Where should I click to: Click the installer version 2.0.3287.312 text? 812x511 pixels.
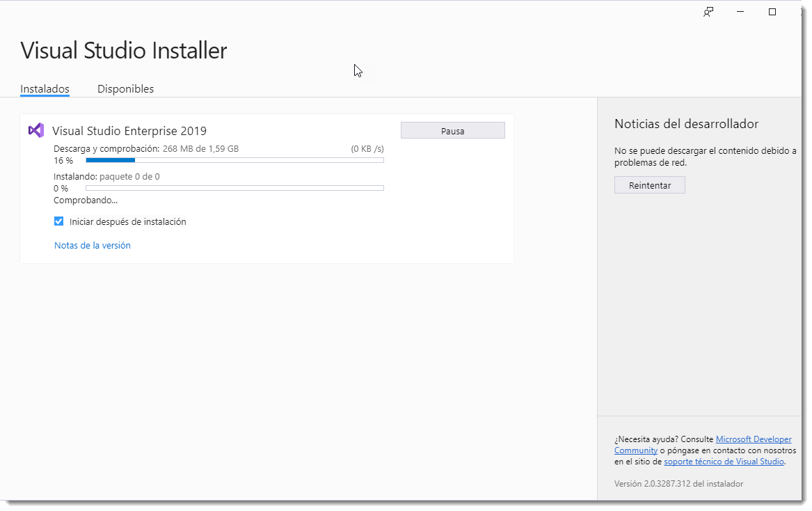point(678,484)
